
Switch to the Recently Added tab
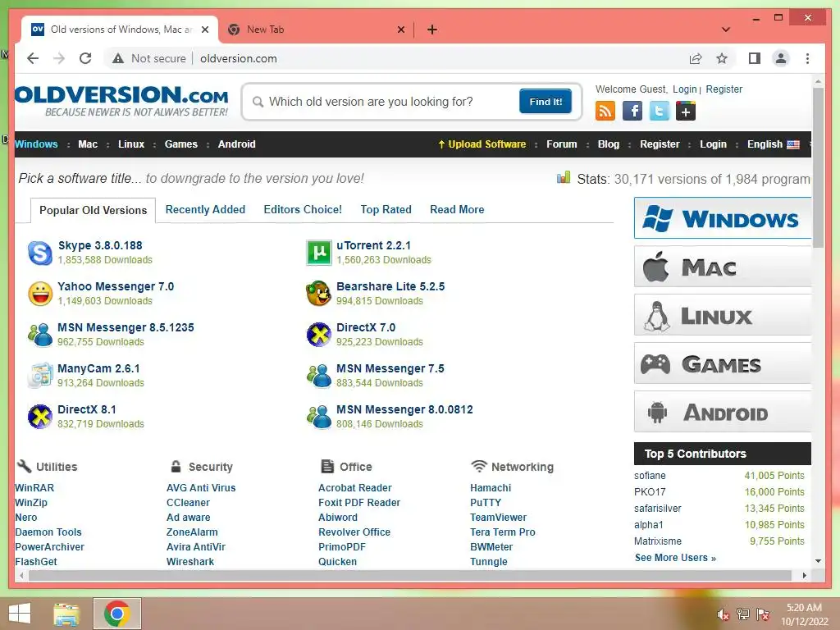205,209
